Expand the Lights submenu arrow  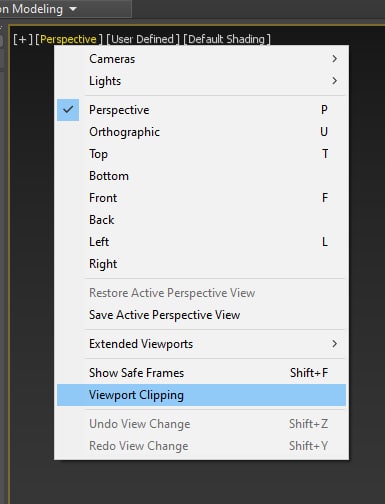[334, 81]
